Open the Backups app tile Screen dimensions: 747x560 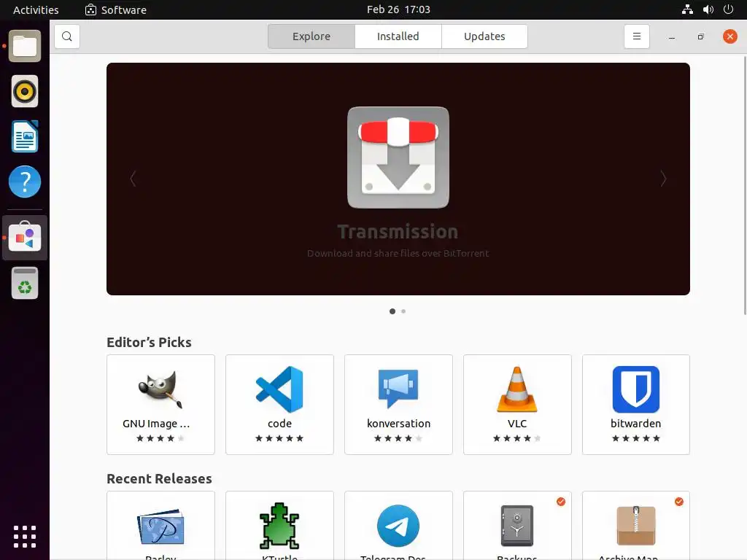517,526
